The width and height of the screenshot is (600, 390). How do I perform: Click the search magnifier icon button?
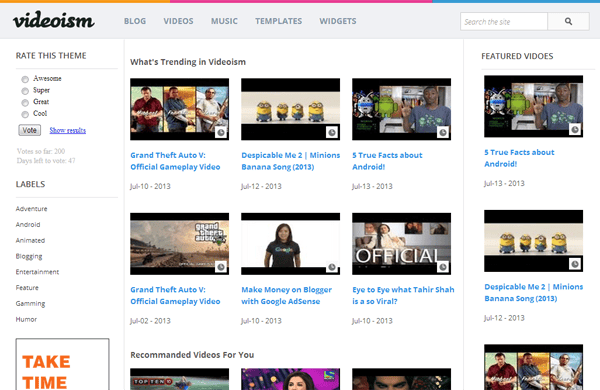[568, 21]
